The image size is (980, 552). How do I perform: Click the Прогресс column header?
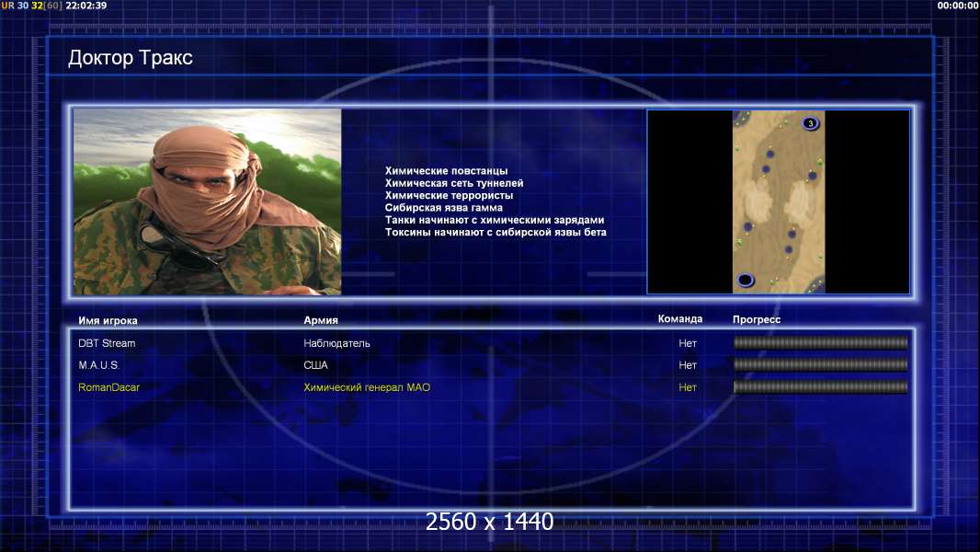coord(757,319)
